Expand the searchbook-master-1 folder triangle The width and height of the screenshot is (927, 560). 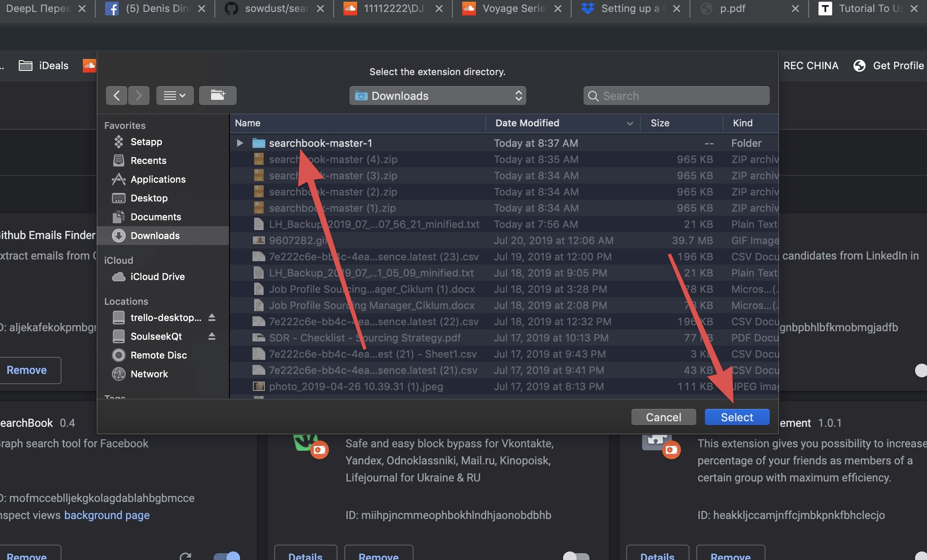pyautogui.click(x=240, y=143)
